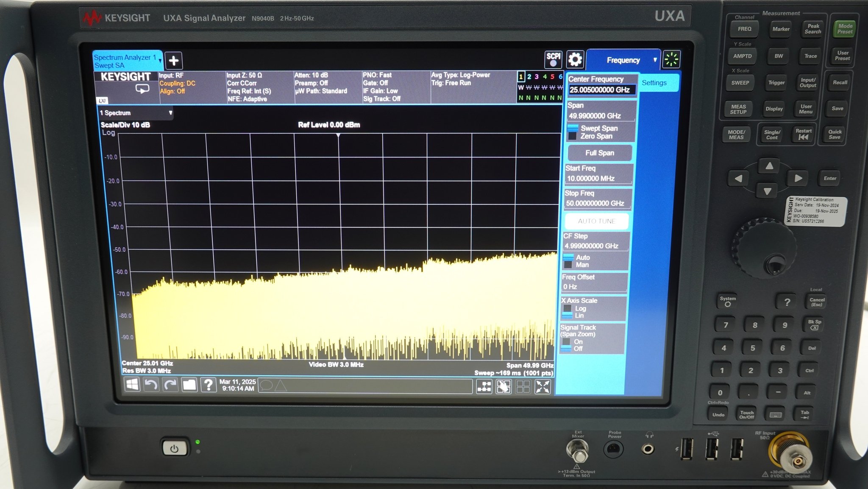The image size is (868, 489).
Task: Edit the Freq Offset value
Action: click(594, 287)
